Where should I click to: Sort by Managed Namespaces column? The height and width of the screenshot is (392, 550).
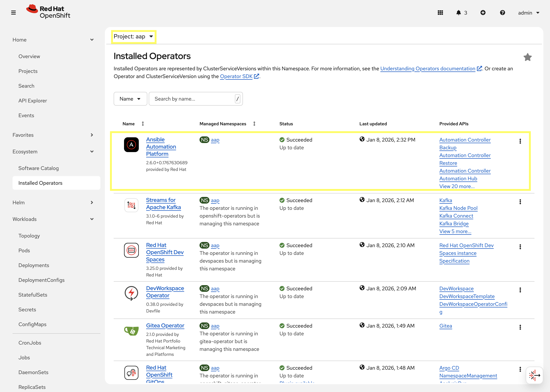click(254, 124)
